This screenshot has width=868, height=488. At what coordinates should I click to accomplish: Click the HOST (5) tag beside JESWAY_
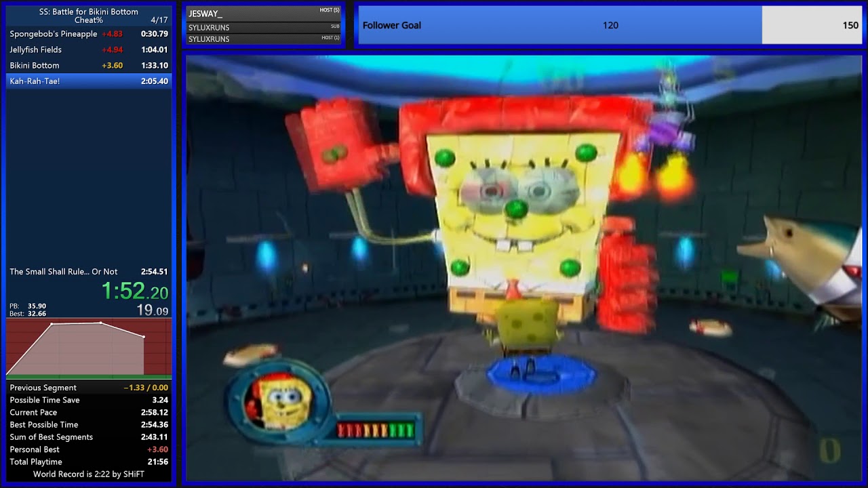pos(330,10)
